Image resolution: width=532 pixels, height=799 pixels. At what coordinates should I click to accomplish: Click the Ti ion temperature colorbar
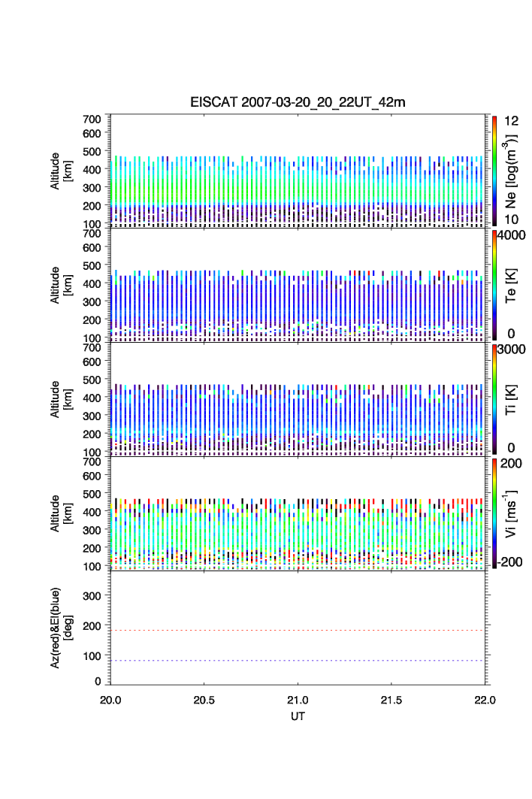pyautogui.click(x=494, y=400)
